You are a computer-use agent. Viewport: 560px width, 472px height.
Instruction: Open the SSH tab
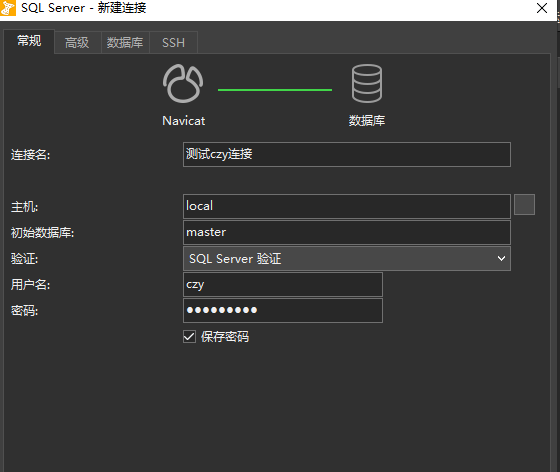tap(174, 43)
